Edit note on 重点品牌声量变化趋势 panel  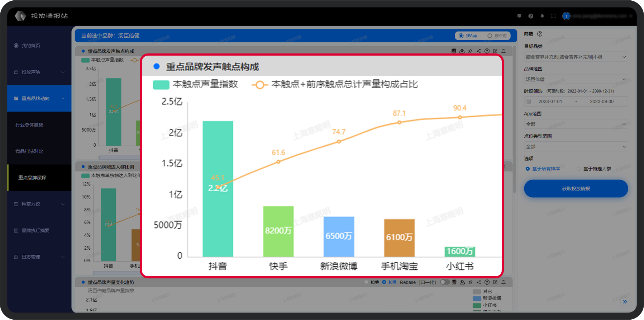click(495, 282)
